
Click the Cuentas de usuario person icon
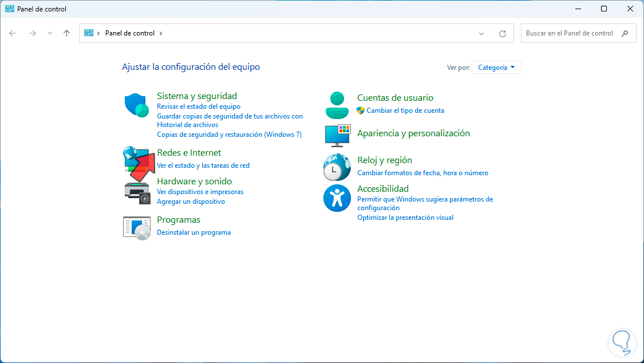337,105
